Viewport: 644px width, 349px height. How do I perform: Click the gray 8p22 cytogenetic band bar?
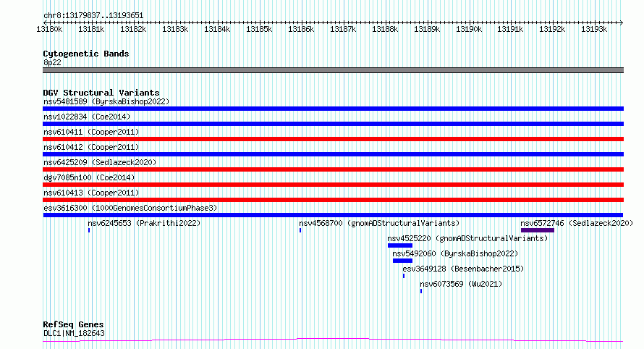333,70
